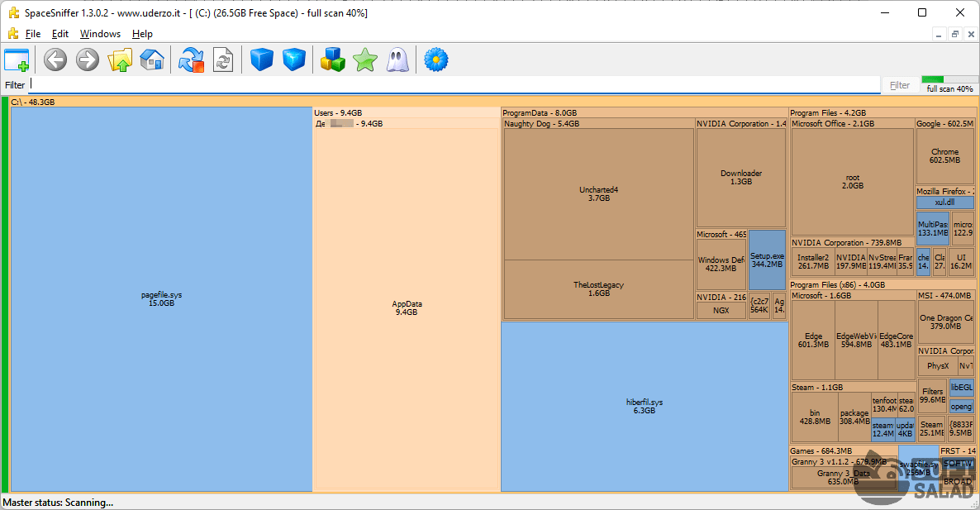Open the File menu
This screenshot has height=510, width=980.
click(32, 34)
